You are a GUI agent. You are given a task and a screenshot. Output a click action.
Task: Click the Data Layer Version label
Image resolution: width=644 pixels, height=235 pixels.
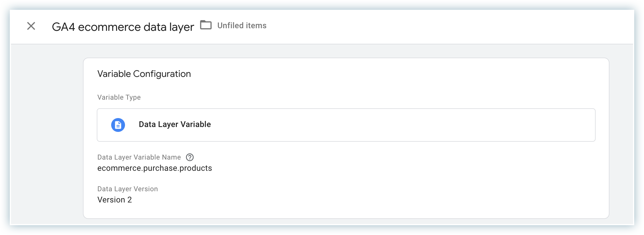pos(128,189)
